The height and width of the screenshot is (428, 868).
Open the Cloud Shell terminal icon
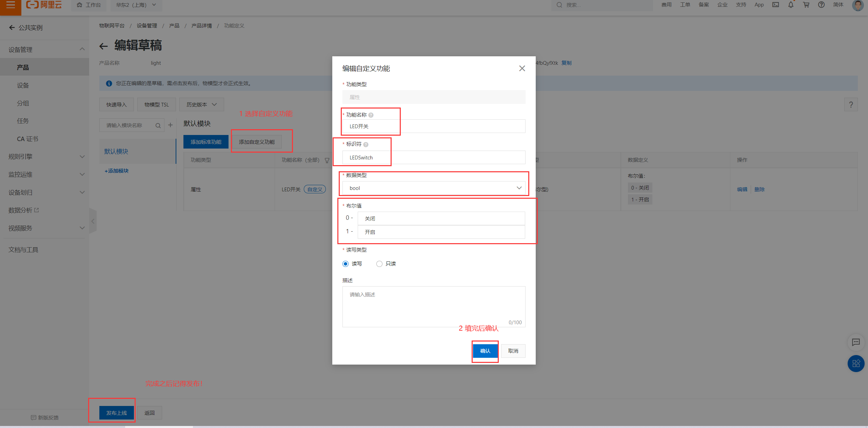click(775, 5)
